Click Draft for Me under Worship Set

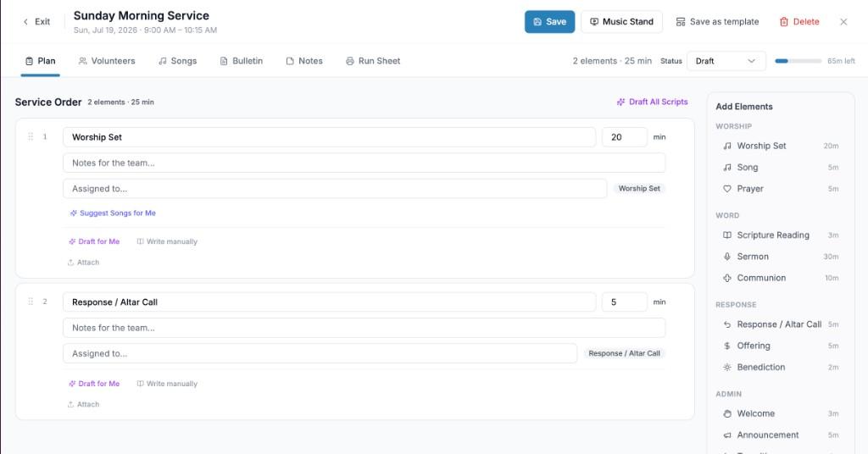[x=94, y=241]
